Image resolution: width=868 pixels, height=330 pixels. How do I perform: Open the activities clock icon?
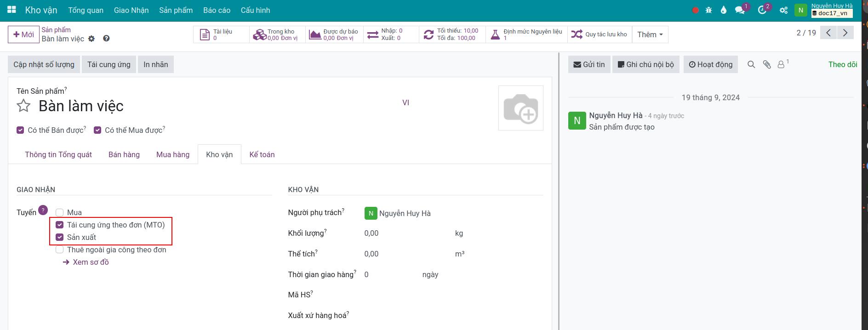click(x=762, y=10)
